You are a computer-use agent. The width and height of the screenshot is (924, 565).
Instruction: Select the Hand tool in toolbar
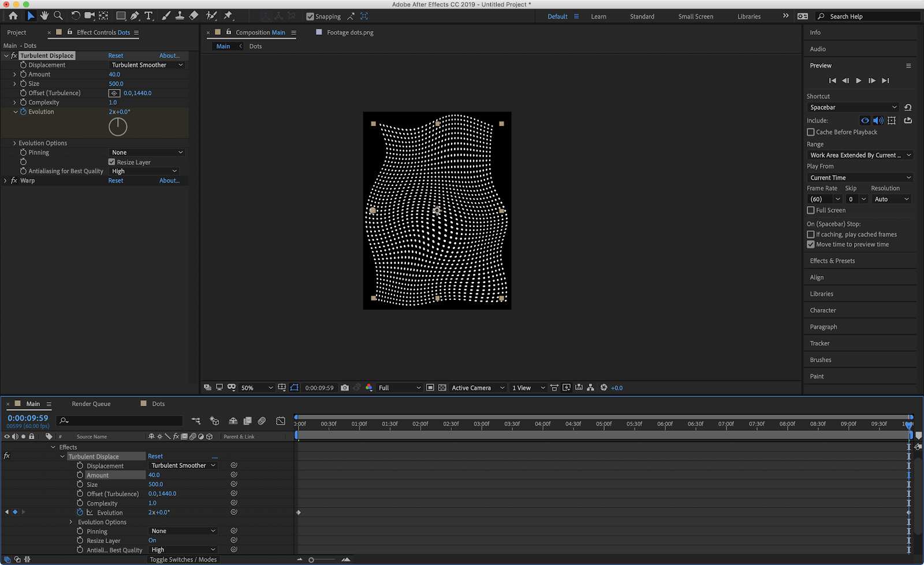[x=44, y=16]
